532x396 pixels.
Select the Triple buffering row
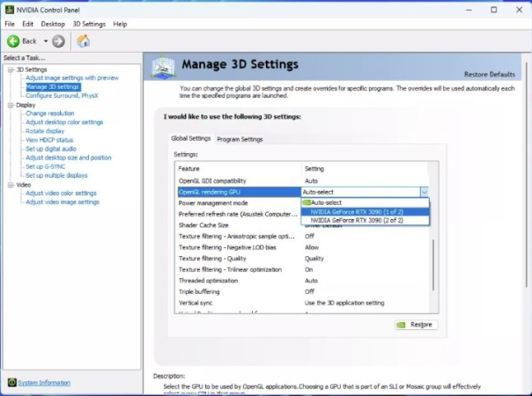[302, 292]
